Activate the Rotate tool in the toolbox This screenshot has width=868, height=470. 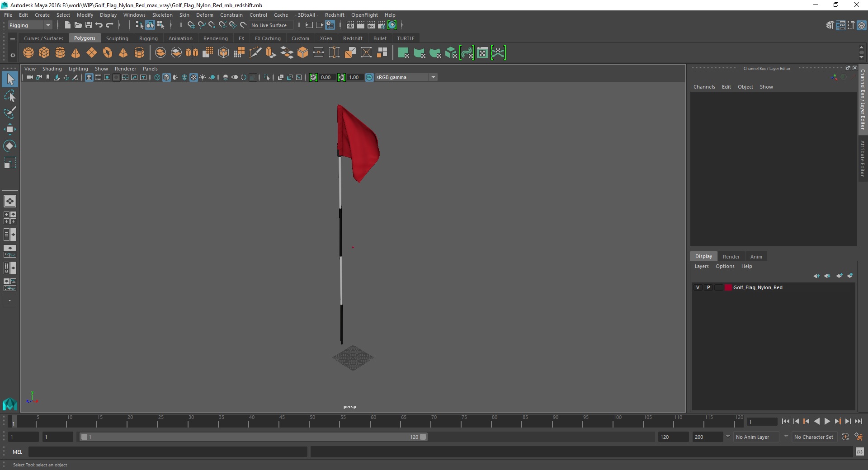click(9, 146)
